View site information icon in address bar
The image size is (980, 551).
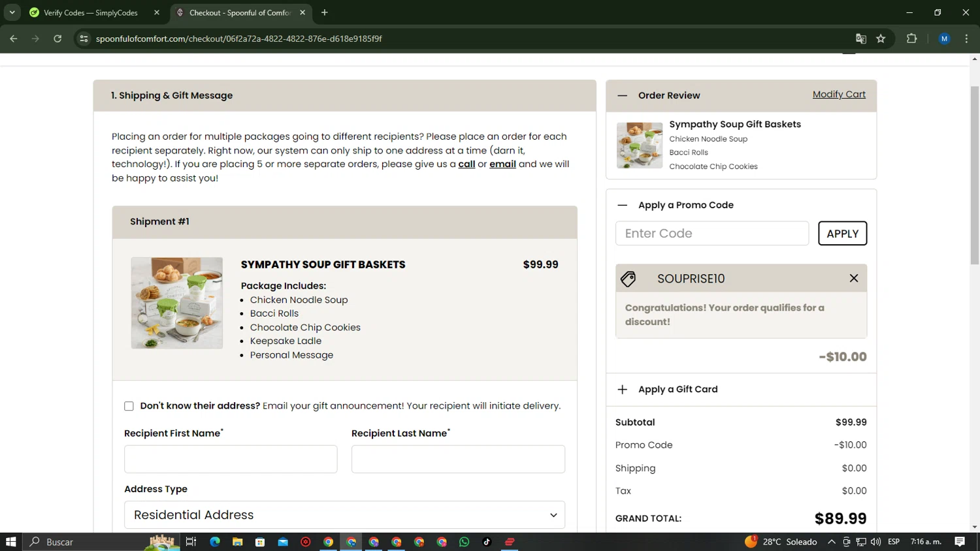tap(84, 39)
